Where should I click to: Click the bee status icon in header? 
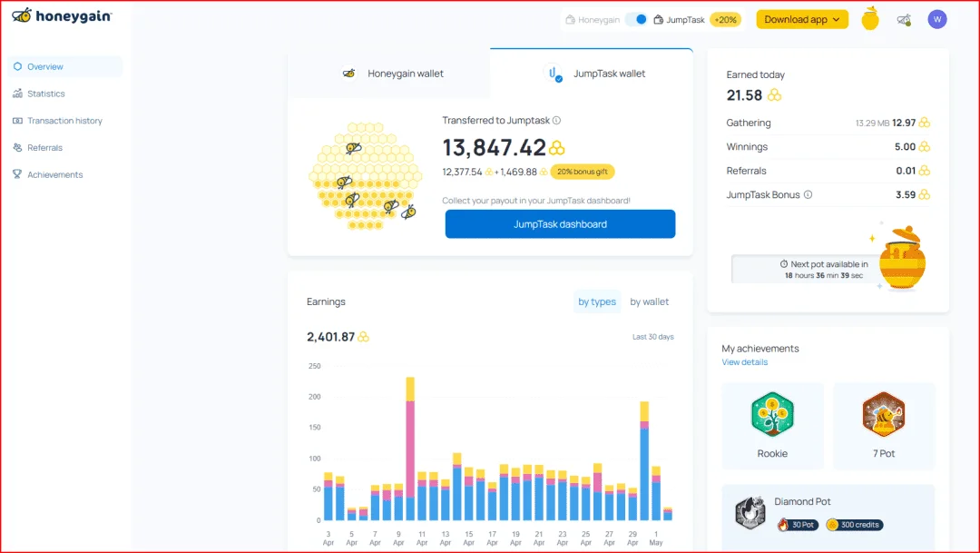[x=904, y=20]
